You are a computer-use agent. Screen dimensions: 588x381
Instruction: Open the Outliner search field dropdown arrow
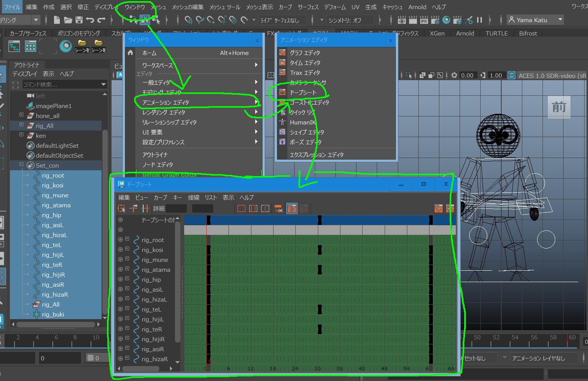104,84
